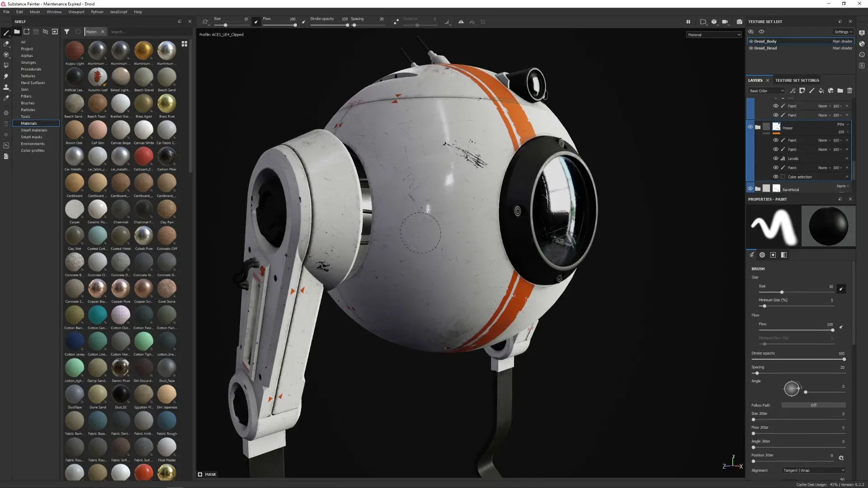
Task: Open Primer layer Pthr blend mode dropdown
Action: coord(842,124)
